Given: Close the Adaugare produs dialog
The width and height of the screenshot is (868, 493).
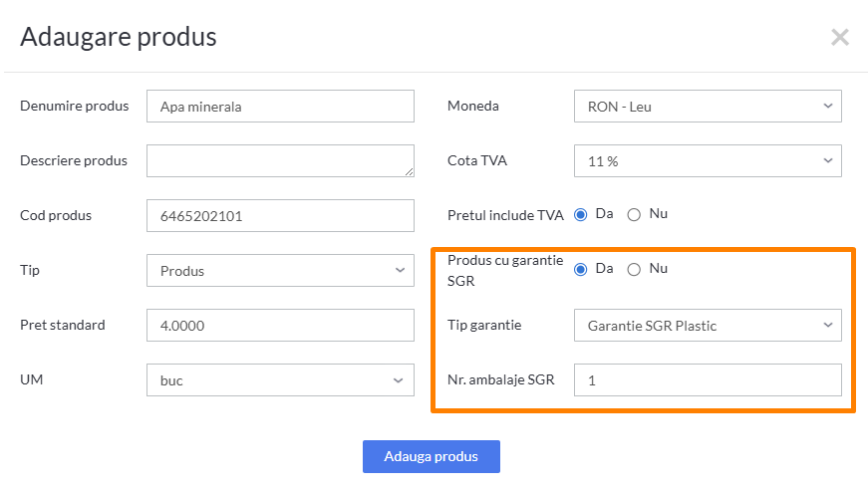Looking at the screenshot, I should click(840, 37).
